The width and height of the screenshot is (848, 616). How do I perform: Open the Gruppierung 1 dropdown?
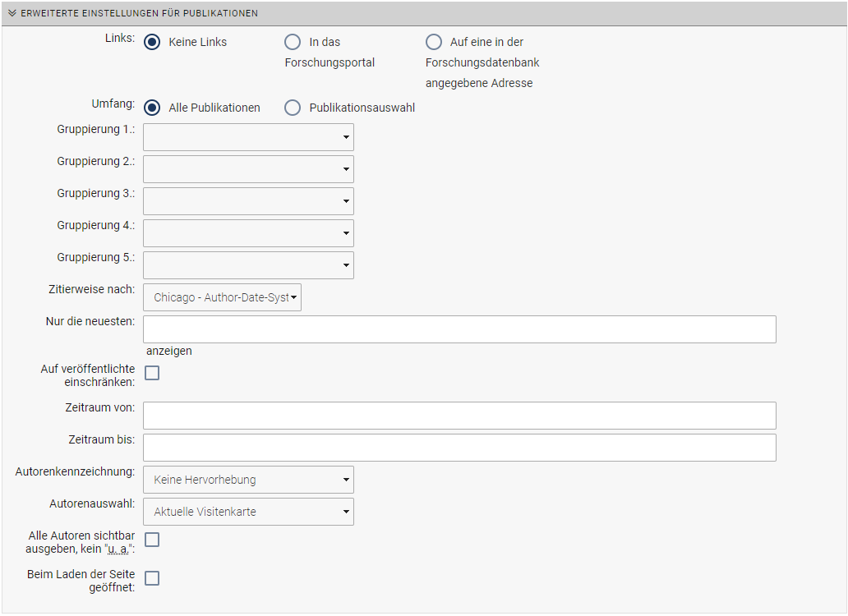pos(248,137)
